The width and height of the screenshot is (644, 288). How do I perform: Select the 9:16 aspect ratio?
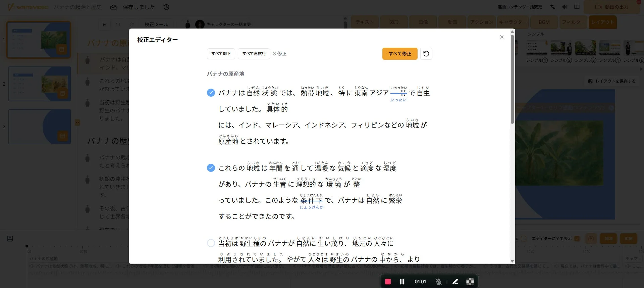pos(628,239)
